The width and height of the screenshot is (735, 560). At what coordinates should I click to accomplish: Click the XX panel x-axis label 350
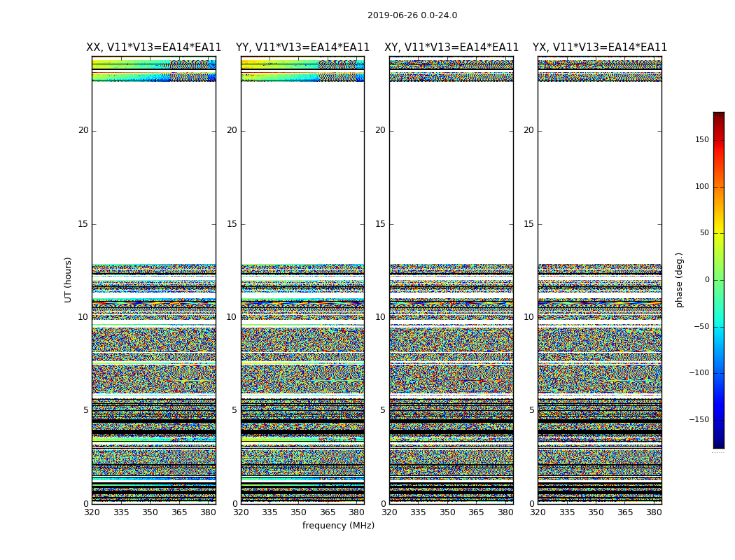click(x=150, y=512)
